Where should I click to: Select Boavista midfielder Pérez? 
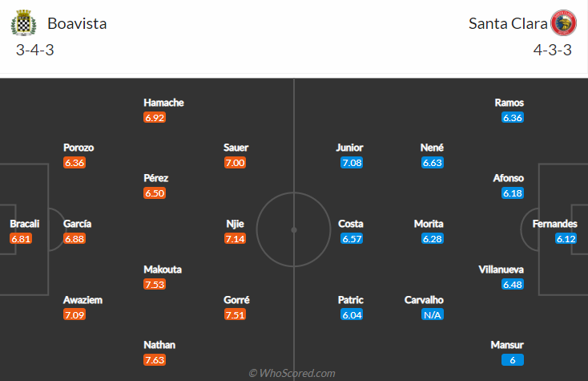(x=155, y=178)
